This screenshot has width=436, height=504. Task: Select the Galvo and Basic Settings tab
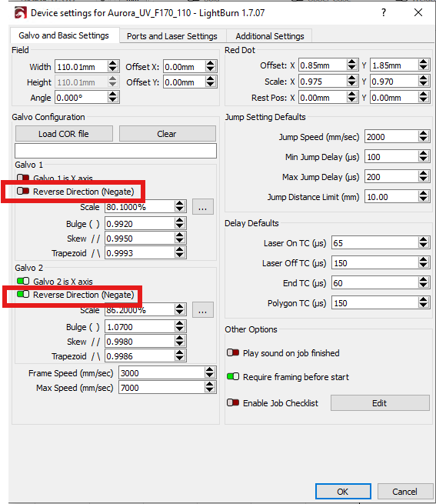tap(64, 35)
